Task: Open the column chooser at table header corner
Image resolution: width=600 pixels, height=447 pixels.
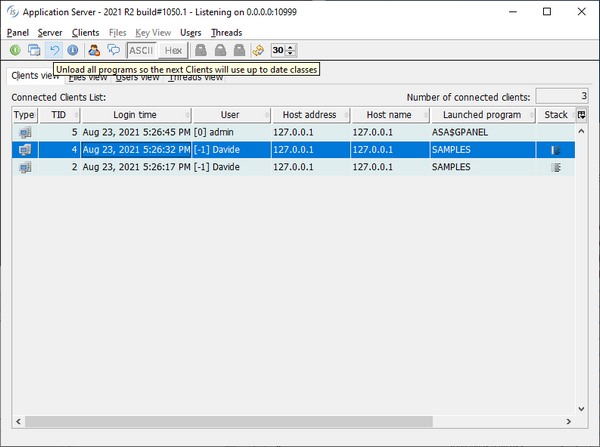Action: click(582, 115)
